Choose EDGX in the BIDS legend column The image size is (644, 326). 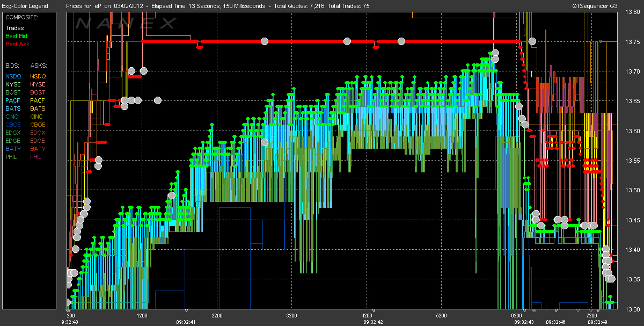tap(13, 133)
